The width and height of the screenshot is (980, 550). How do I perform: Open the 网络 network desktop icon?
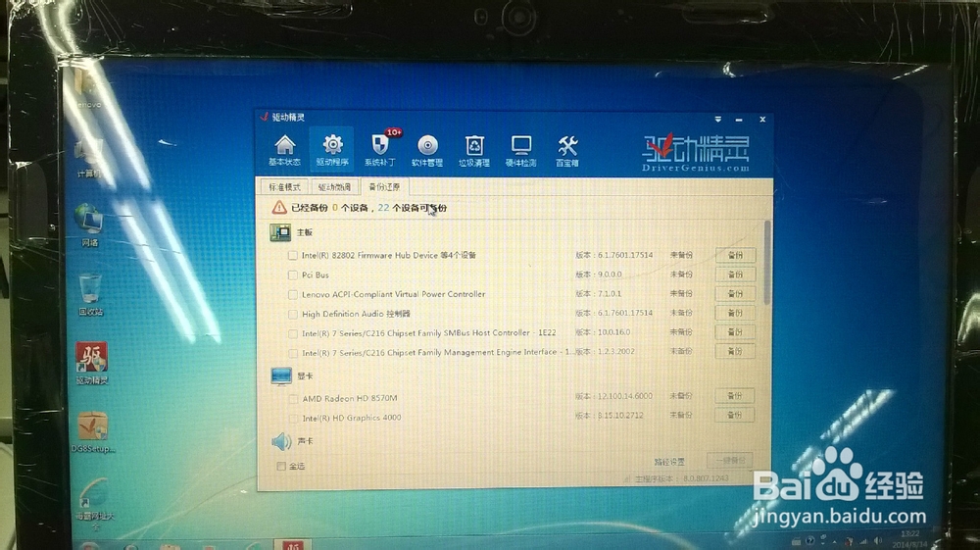point(89,225)
